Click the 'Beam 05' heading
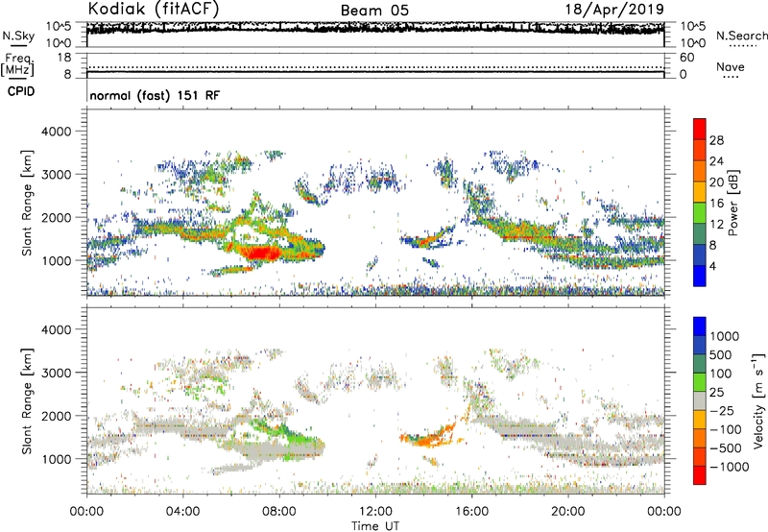768x532 pixels. pyautogui.click(x=374, y=11)
